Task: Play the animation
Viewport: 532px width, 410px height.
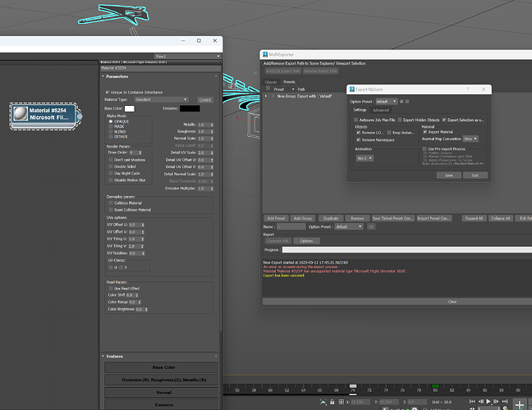Action: coord(488,401)
